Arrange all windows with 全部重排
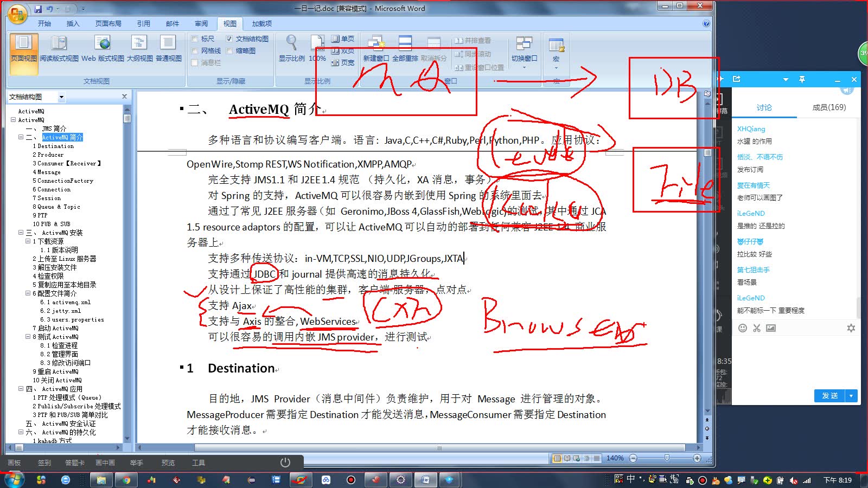The image size is (868, 488). (405, 49)
